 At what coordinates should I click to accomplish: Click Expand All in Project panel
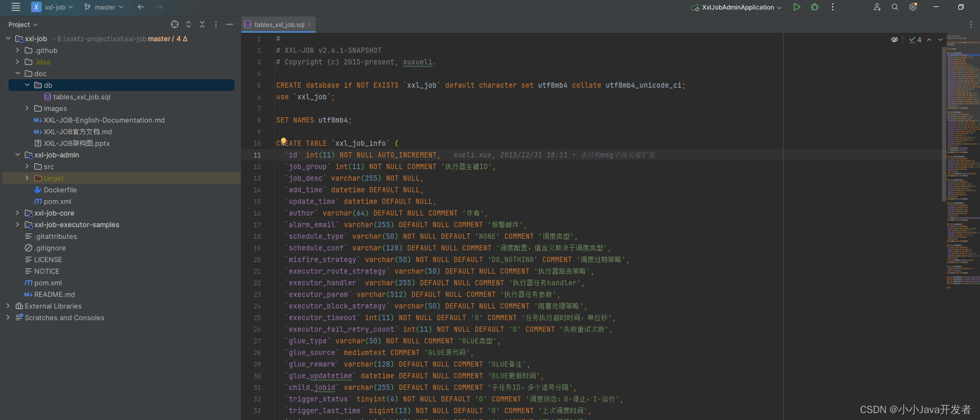(189, 24)
